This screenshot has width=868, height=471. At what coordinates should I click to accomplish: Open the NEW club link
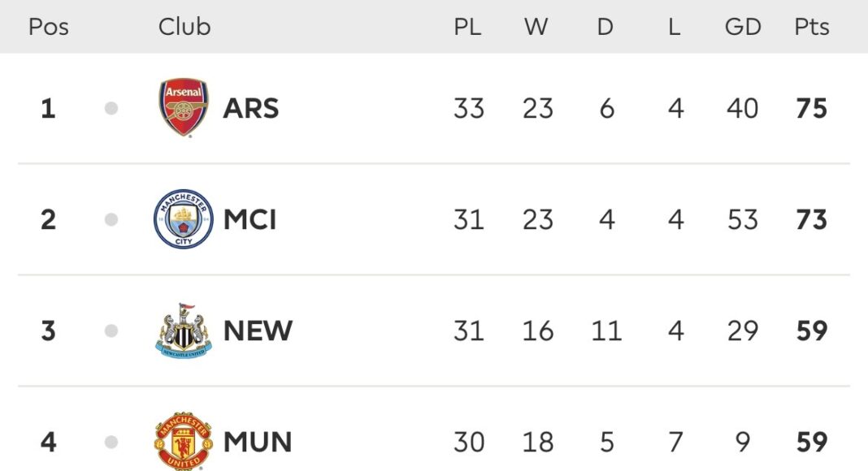(x=258, y=331)
